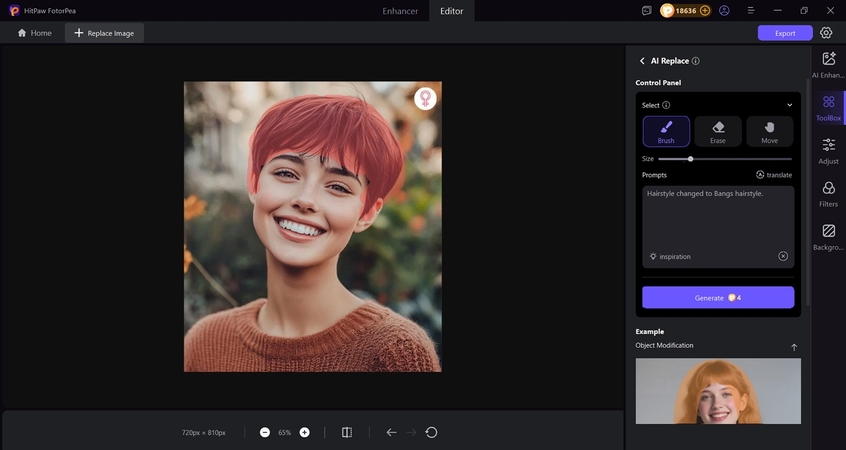Select the Move hand tool
Screen dimensions: 846x450
[769, 131]
